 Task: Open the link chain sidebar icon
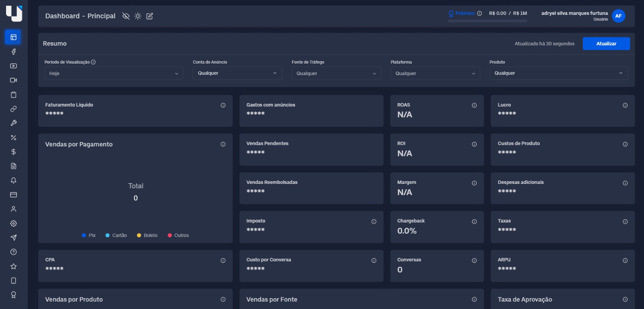click(x=13, y=109)
